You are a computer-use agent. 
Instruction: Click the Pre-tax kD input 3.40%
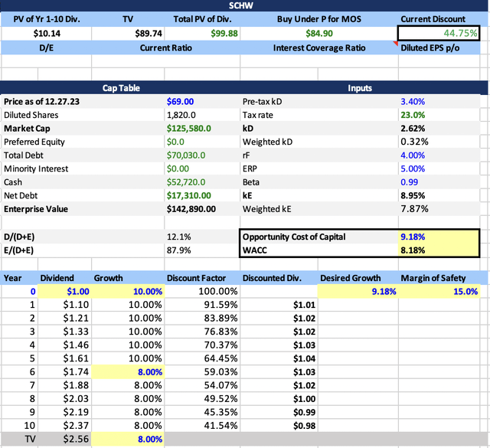pyautogui.click(x=439, y=102)
